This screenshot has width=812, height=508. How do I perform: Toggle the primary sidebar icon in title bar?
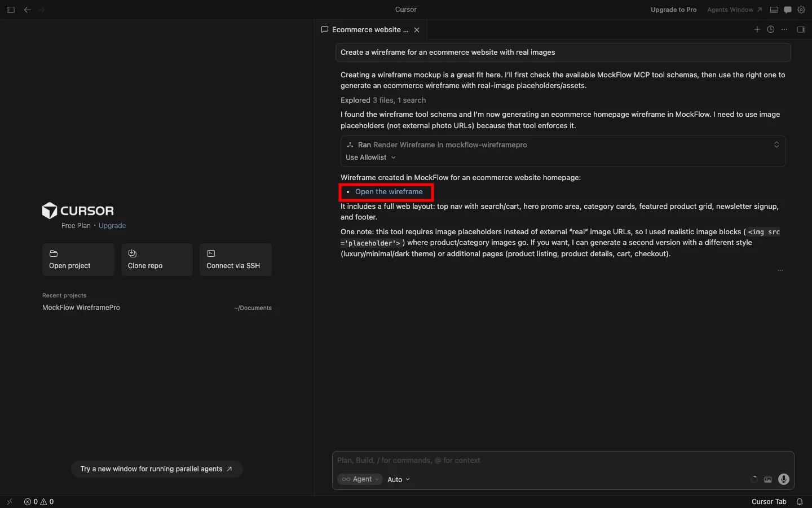10,10
